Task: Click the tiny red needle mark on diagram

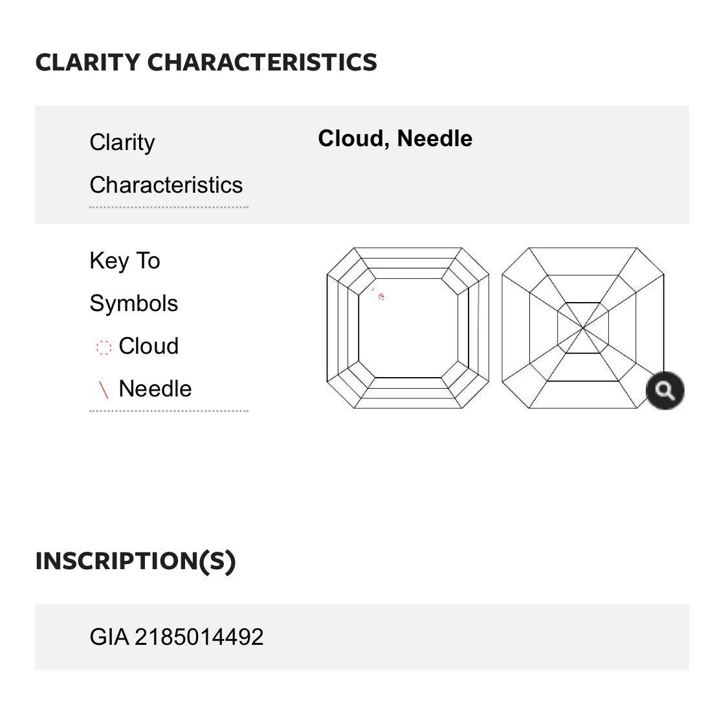Action: pos(373,289)
